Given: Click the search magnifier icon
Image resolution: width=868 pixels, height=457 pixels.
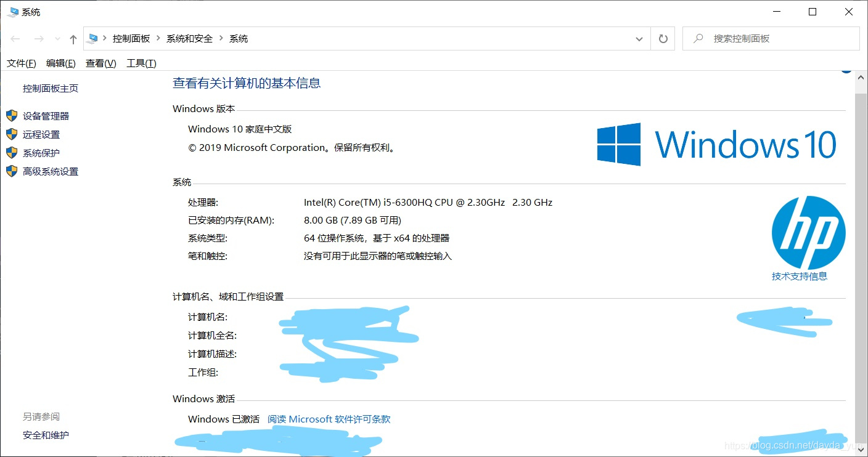Looking at the screenshot, I should pos(698,38).
